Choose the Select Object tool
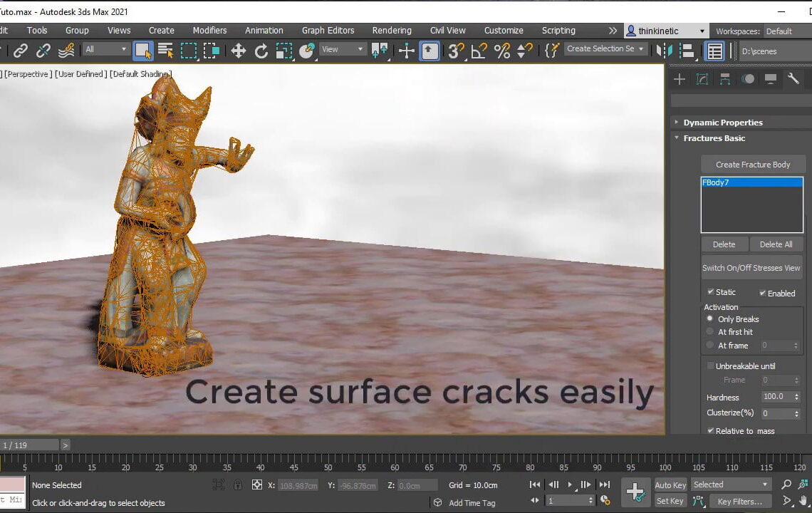Image resolution: width=812 pixels, height=513 pixels. (x=143, y=50)
